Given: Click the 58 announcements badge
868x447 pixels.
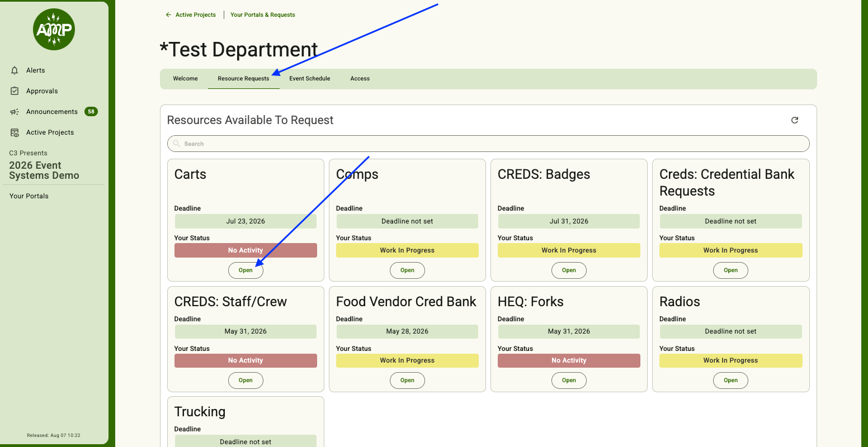Looking at the screenshot, I should [91, 112].
